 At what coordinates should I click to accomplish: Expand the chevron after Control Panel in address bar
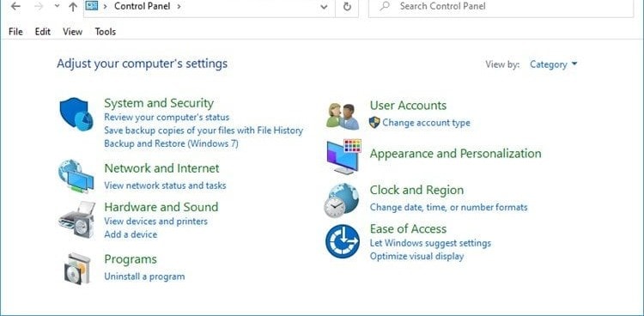179,6
